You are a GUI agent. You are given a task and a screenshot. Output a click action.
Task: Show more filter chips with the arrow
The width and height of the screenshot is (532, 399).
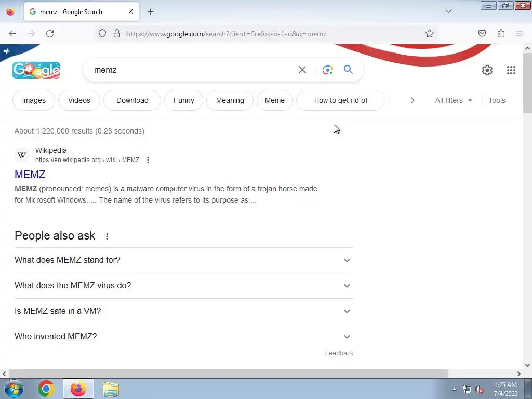(x=412, y=100)
